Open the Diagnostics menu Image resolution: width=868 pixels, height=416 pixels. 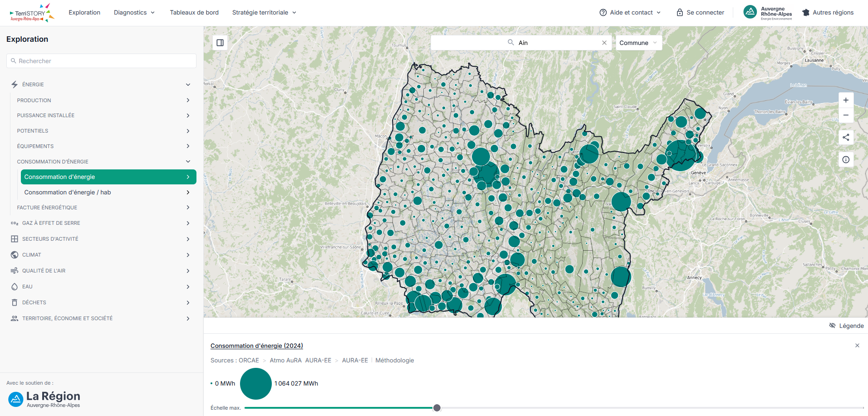(134, 13)
